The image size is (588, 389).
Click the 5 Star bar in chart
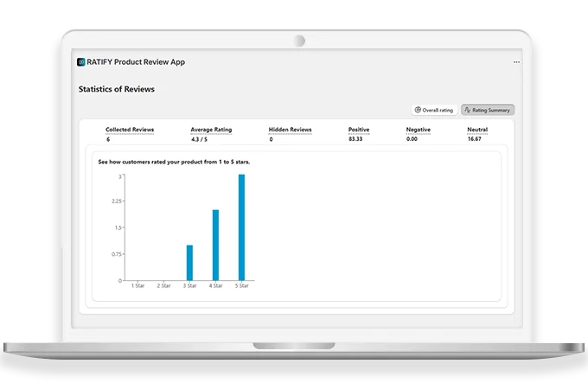click(x=241, y=227)
